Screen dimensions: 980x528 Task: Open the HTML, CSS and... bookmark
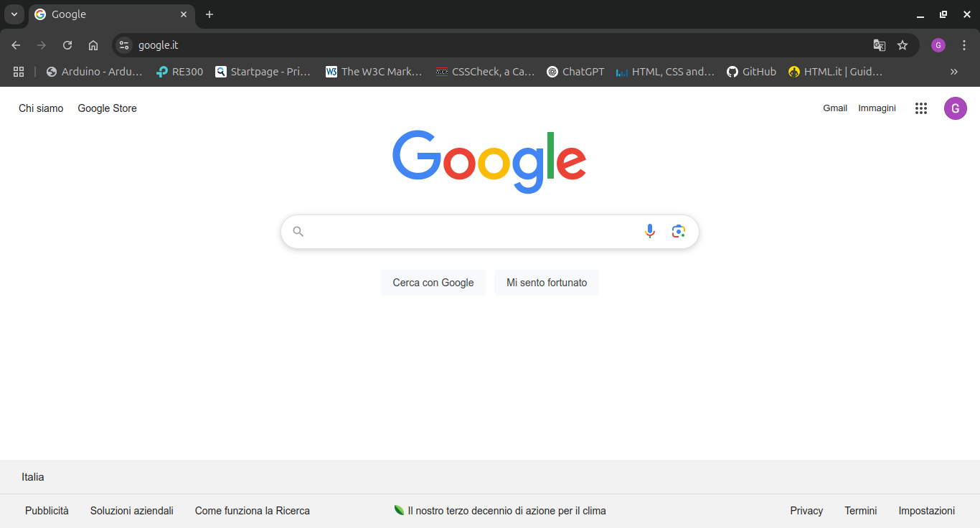pos(665,72)
